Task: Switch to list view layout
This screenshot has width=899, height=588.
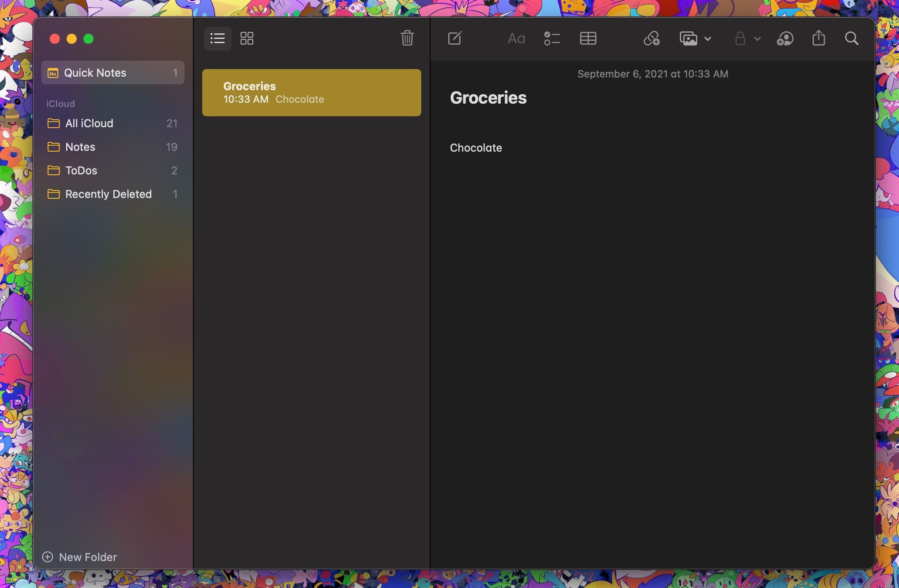Action: pyautogui.click(x=217, y=38)
